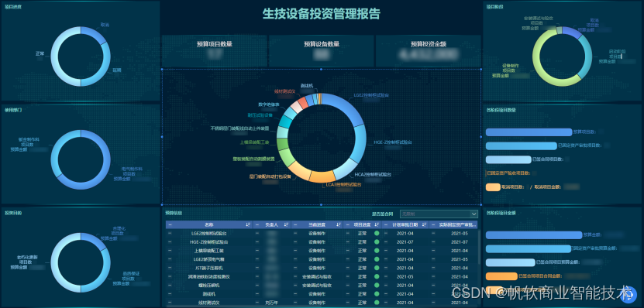Click green status dot in 线材测试仪 table row
The height and width of the screenshot is (308, 644).
coord(377,303)
